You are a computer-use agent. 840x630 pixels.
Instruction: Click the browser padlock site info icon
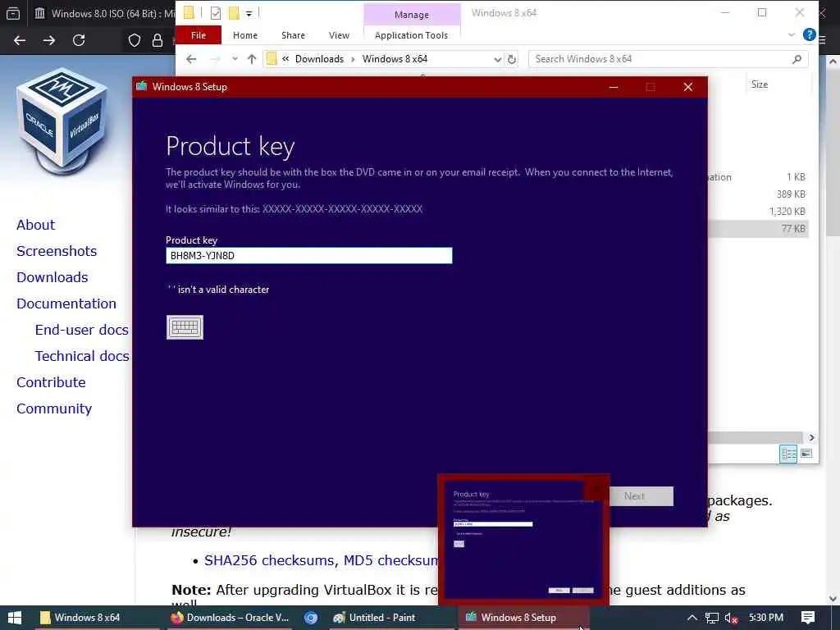click(x=157, y=40)
